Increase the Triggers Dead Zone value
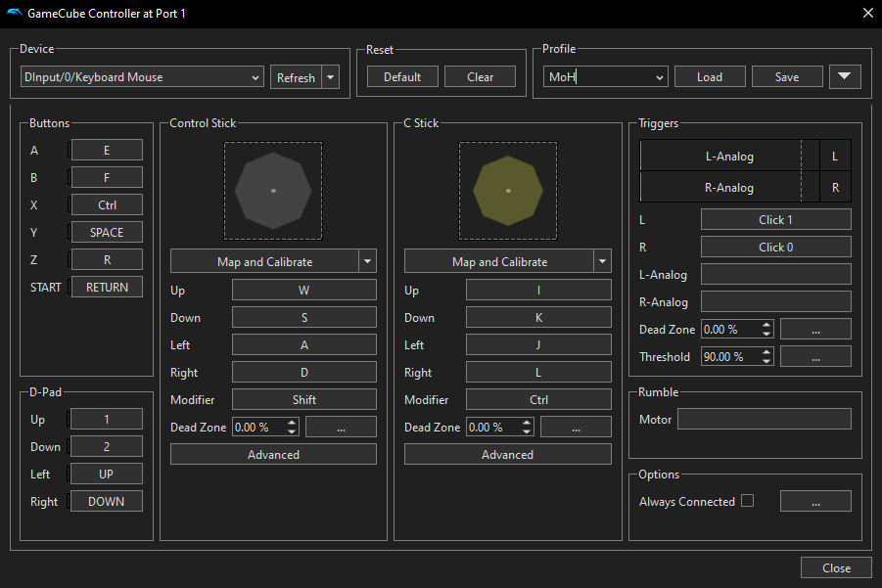This screenshot has width=882, height=588. [766, 325]
